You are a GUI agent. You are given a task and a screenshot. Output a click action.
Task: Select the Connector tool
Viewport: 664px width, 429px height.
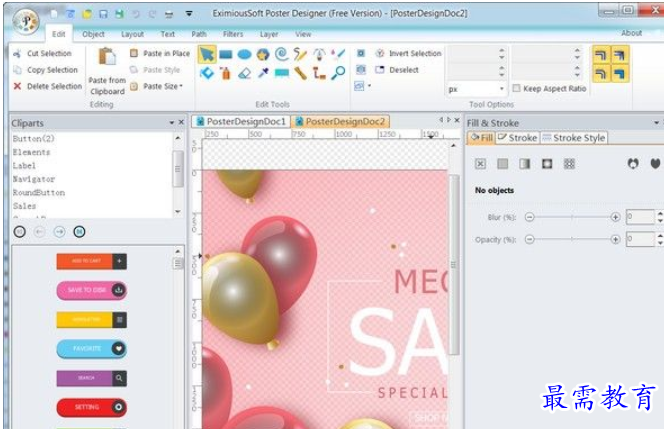(319, 73)
